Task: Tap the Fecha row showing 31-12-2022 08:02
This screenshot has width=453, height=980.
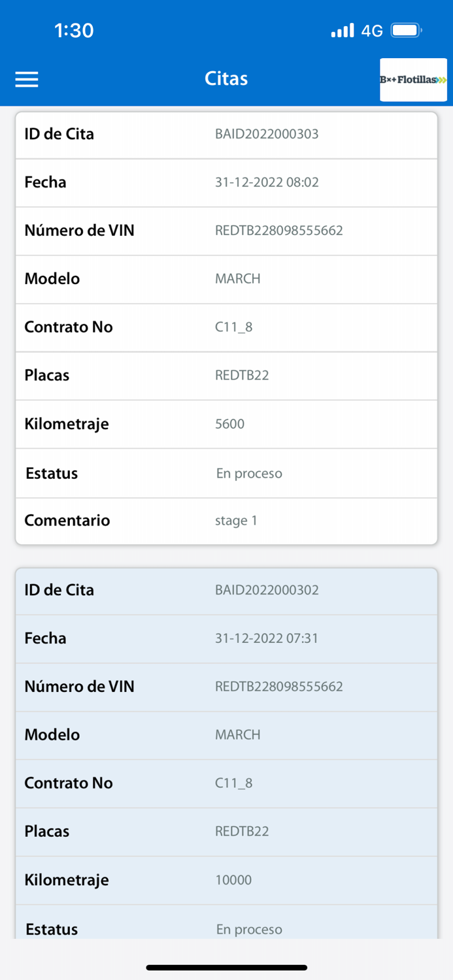Action: tap(267, 182)
